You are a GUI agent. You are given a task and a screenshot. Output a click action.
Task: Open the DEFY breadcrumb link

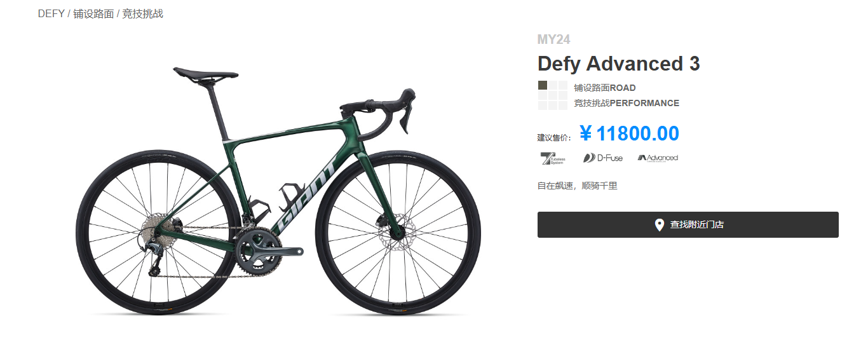51,14
